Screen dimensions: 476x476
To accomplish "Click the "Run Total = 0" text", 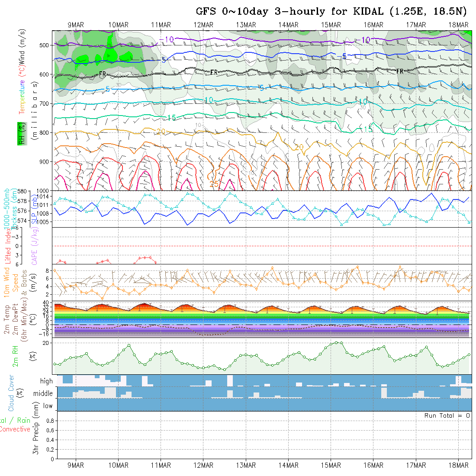I will 447,415.
